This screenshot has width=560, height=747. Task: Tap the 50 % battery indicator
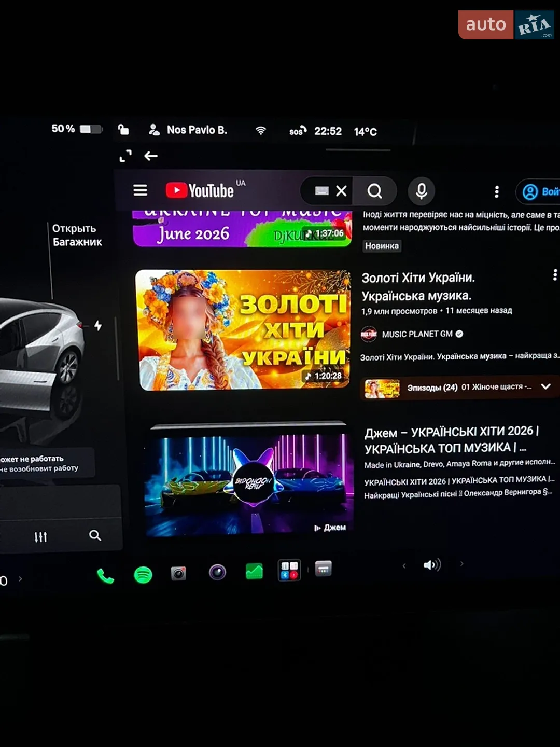[76, 129]
